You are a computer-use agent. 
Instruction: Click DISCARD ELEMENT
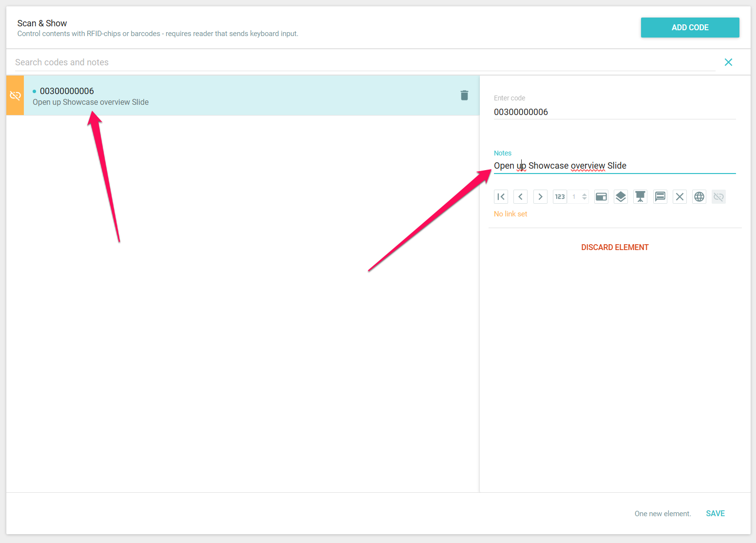(x=615, y=248)
